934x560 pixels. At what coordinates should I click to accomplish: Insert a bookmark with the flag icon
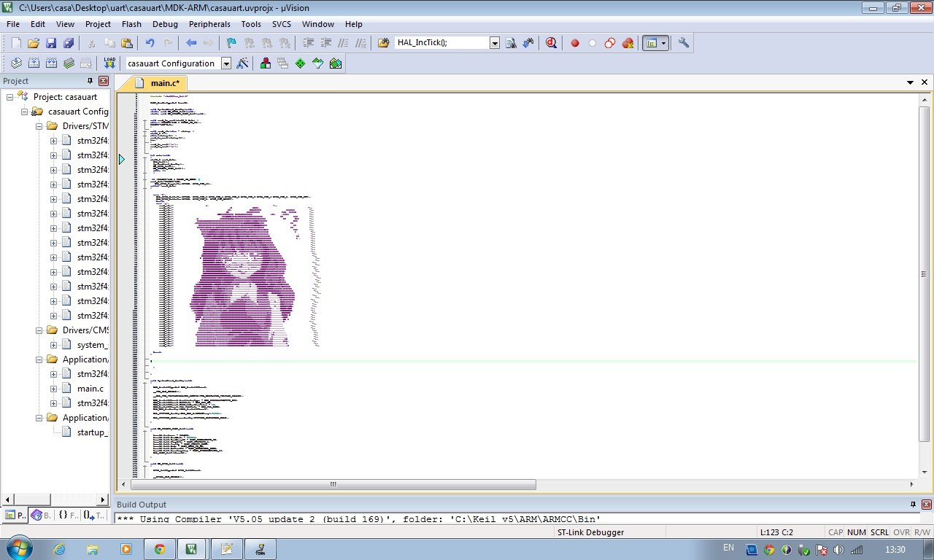pyautogui.click(x=231, y=43)
